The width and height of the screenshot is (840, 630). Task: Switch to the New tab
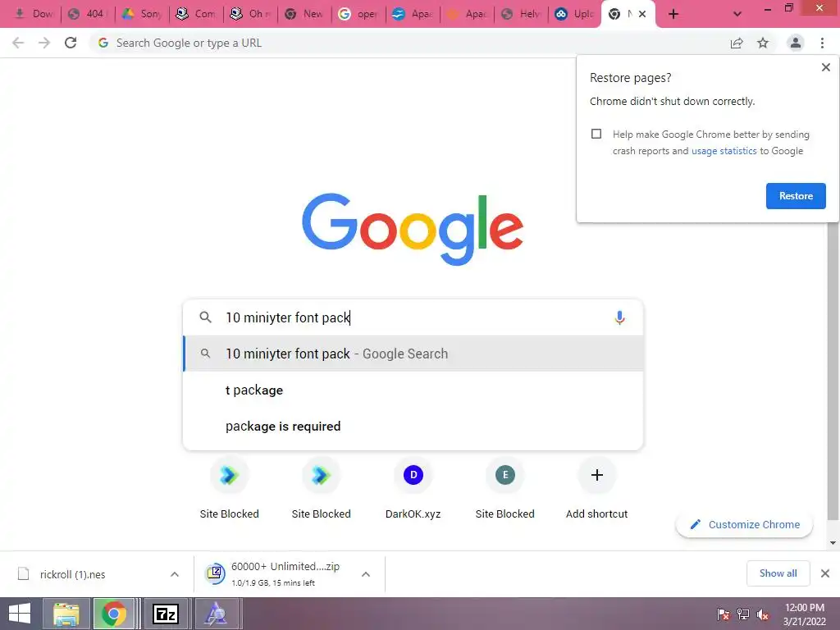pos(304,14)
